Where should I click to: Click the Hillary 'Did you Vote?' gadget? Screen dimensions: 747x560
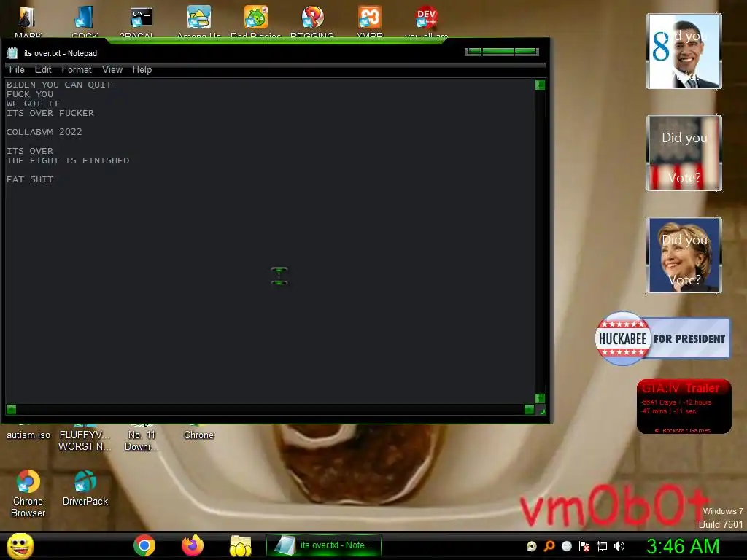[684, 255]
